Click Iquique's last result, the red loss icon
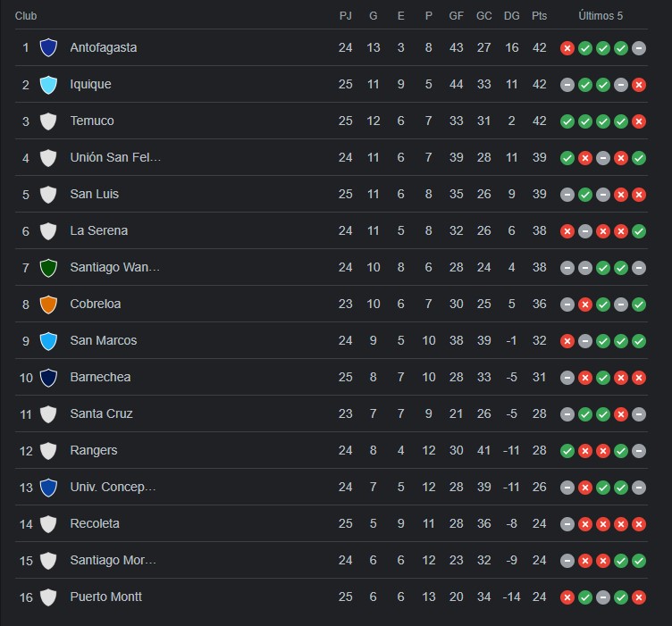This screenshot has height=626, width=672. point(639,85)
